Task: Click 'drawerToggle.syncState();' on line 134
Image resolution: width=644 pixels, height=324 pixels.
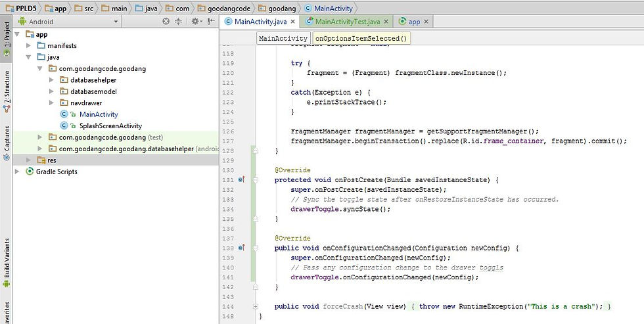Action: click(x=340, y=209)
